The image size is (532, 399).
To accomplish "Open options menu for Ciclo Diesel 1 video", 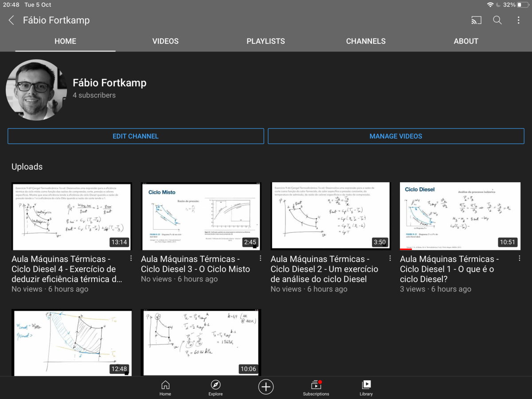I will click(x=519, y=258).
